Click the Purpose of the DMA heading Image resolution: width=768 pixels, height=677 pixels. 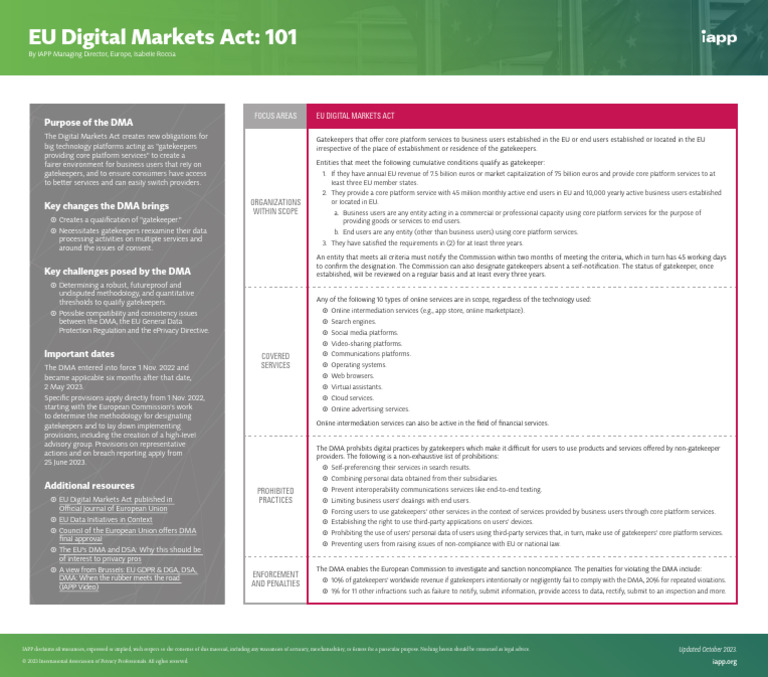coord(88,122)
